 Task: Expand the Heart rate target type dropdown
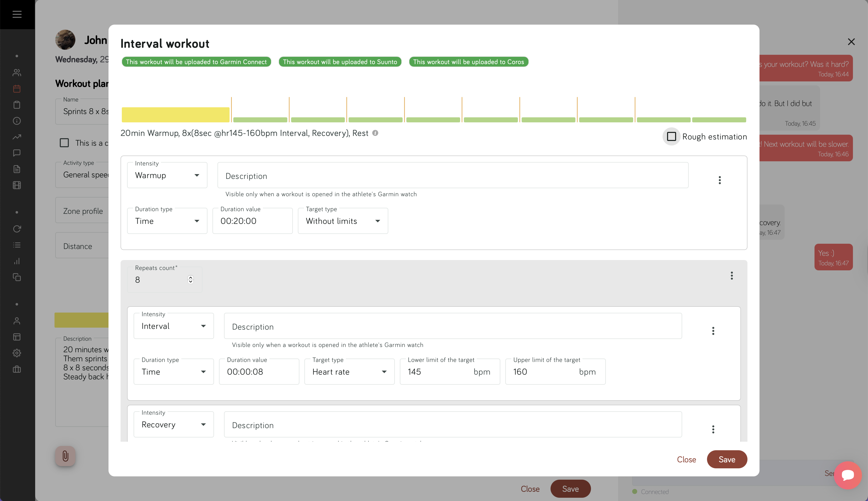349,372
